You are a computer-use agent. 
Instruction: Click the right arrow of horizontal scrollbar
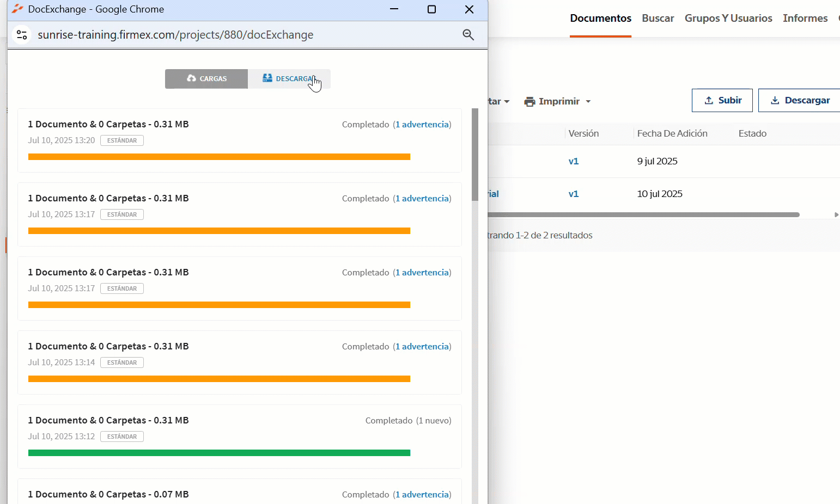click(x=836, y=215)
